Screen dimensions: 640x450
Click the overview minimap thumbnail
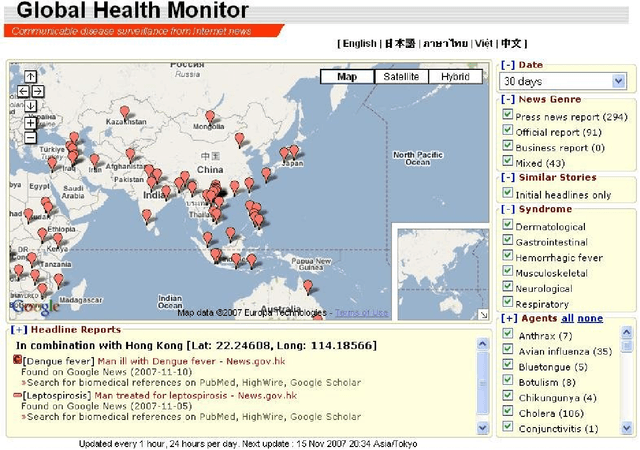pos(443,274)
